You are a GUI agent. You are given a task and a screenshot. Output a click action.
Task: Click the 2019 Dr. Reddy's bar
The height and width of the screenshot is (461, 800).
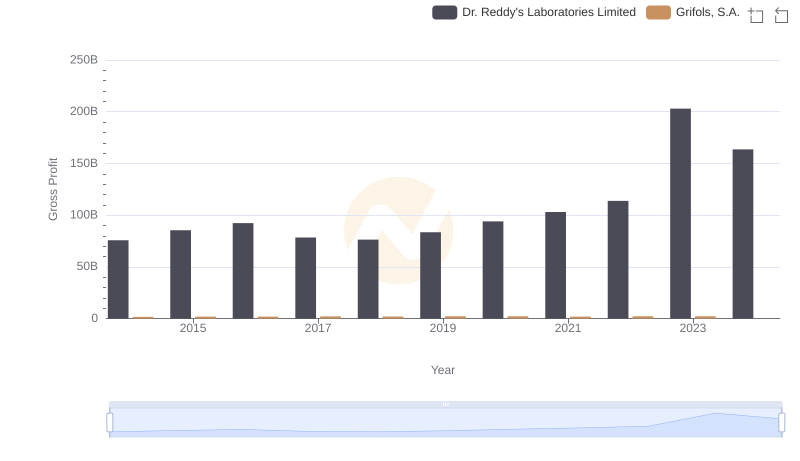tap(431, 275)
